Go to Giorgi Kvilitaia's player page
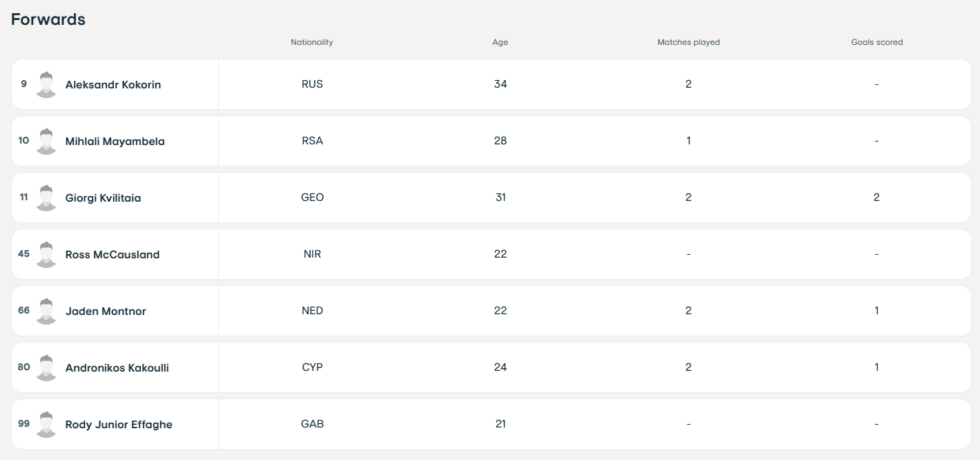 click(104, 198)
